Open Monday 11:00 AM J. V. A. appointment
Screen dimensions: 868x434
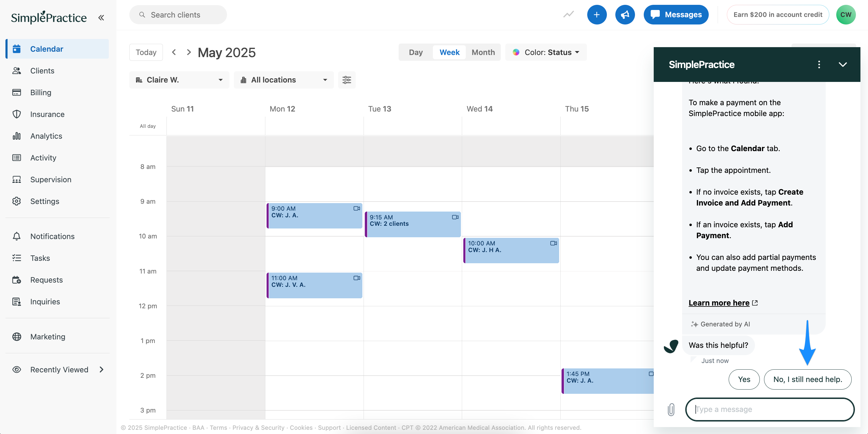(x=314, y=285)
